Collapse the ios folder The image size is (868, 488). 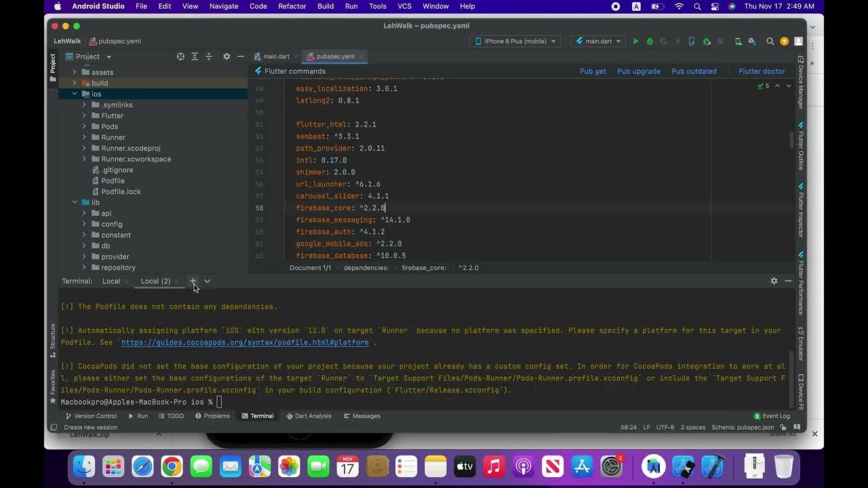tap(75, 94)
